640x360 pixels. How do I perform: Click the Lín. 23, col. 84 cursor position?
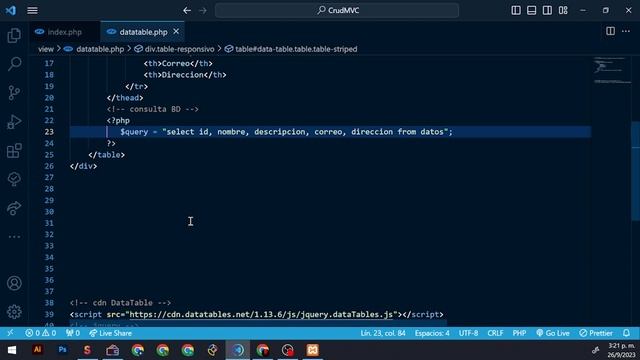[383, 333]
